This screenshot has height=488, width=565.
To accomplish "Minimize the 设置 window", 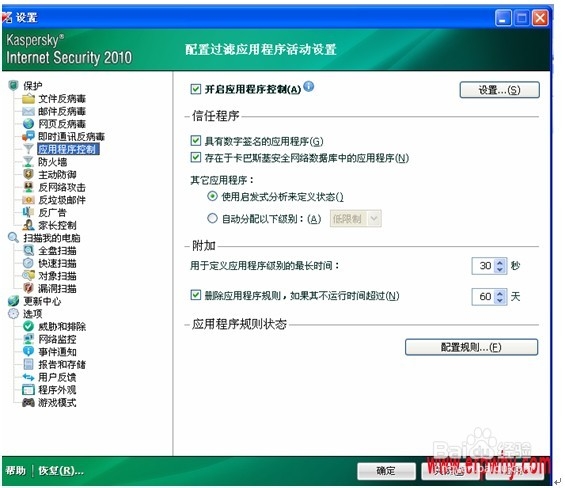I will click(x=503, y=18).
